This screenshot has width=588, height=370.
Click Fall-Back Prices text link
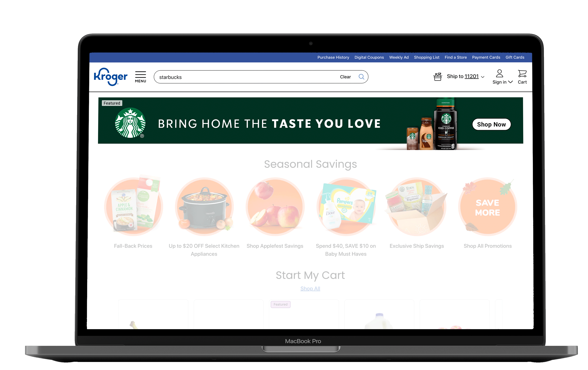coord(133,246)
